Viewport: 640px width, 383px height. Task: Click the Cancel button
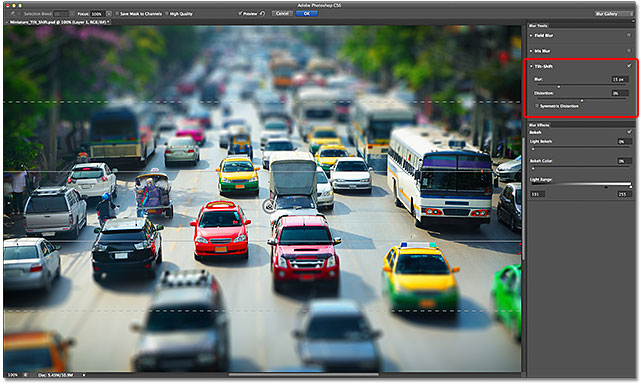coord(282,13)
